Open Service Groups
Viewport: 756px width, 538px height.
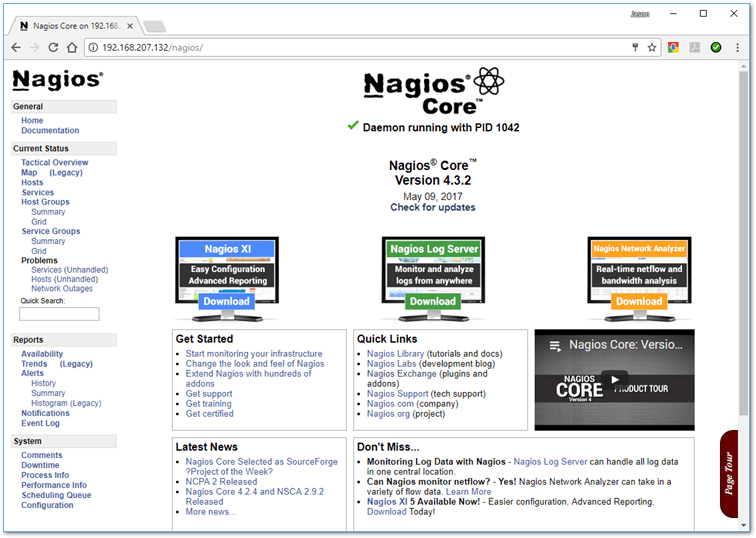pos(51,231)
